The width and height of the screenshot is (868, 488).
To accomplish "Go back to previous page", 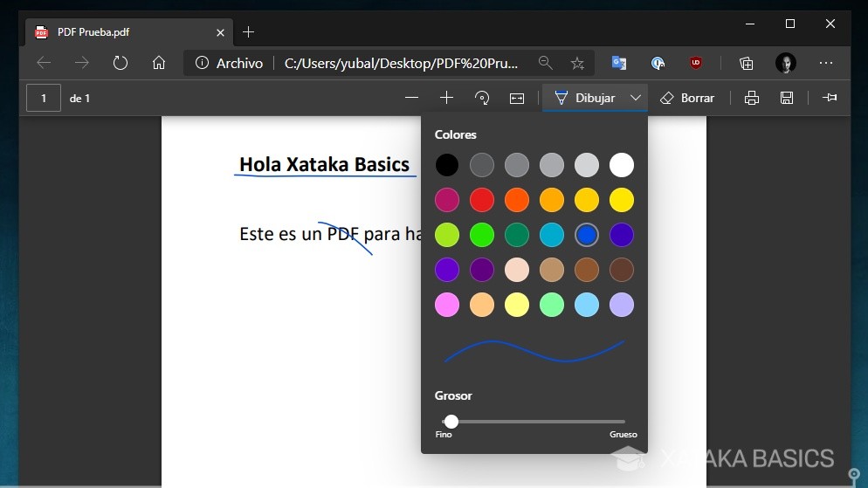I will tap(44, 63).
